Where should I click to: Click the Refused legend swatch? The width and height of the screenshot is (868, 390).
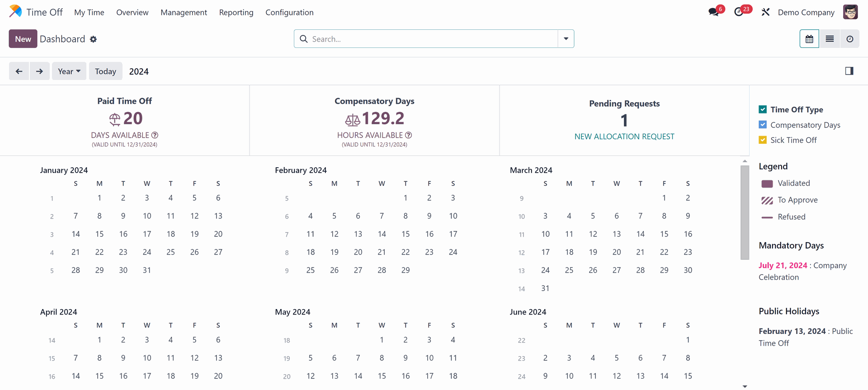click(x=767, y=217)
